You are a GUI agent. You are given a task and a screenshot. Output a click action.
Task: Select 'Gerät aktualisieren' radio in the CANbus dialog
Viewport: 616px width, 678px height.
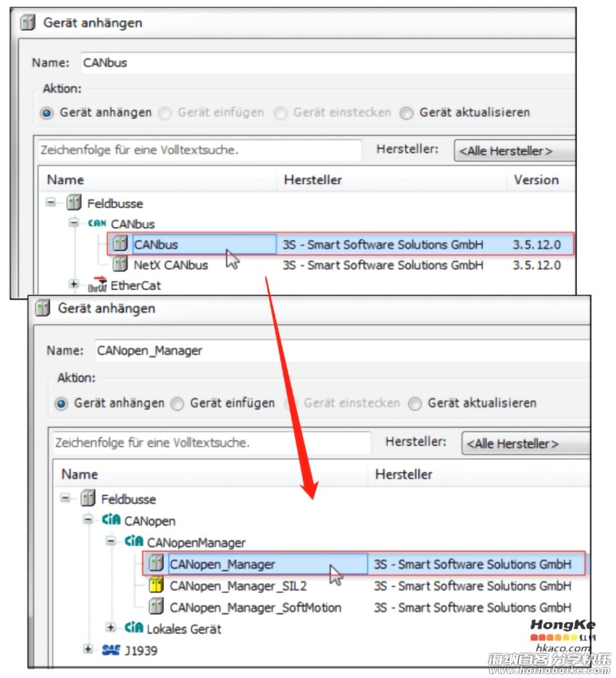[407, 113]
